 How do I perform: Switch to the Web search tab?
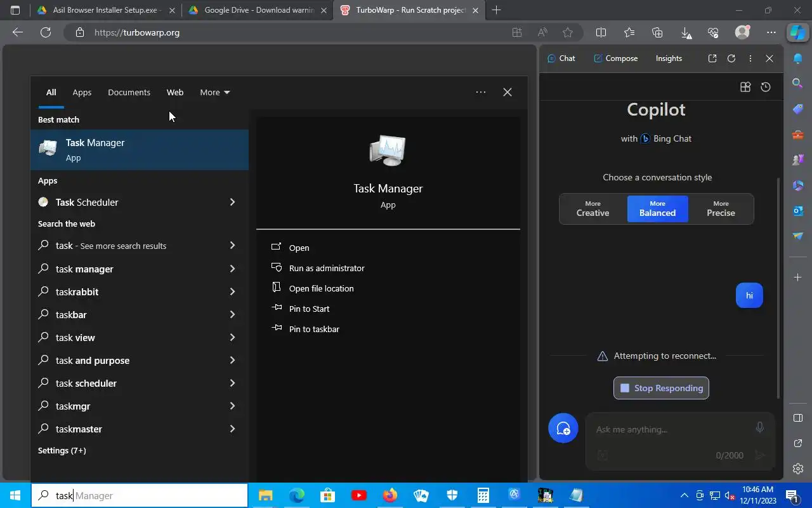175,92
